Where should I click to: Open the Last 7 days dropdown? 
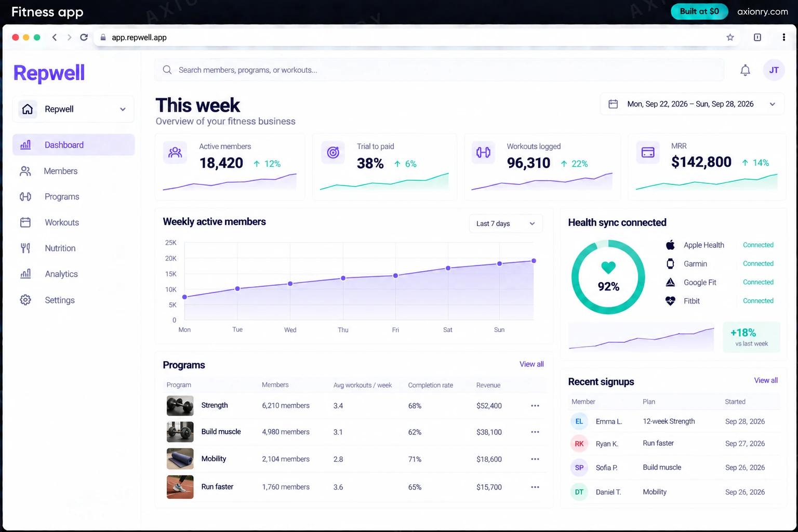pos(506,223)
